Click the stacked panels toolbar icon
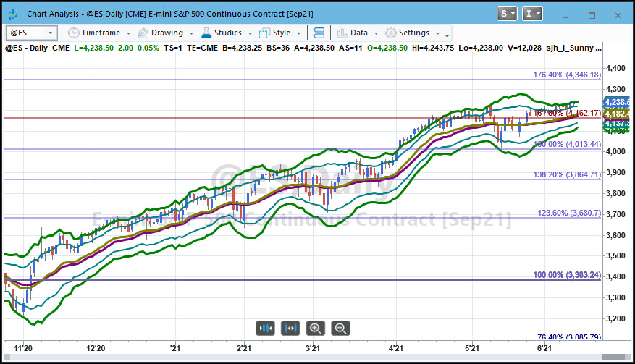The width and height of the screenshot is (635, 364). click(319, 33)
